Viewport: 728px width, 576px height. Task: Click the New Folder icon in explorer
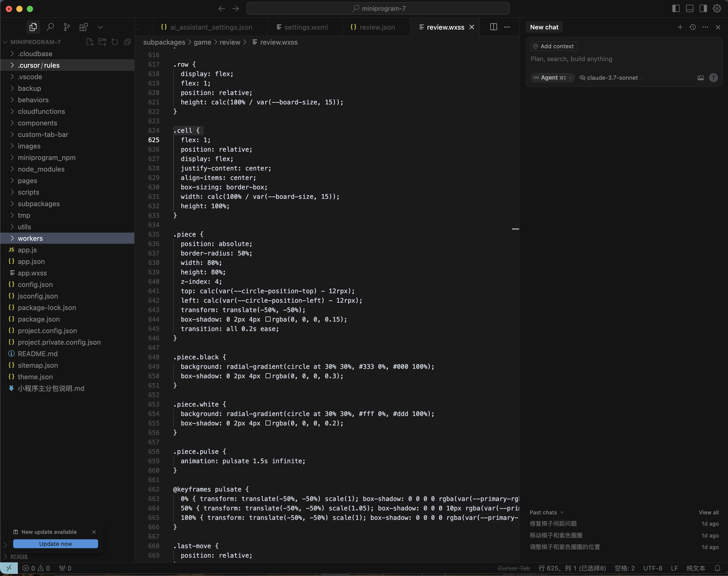click(102, 42)
